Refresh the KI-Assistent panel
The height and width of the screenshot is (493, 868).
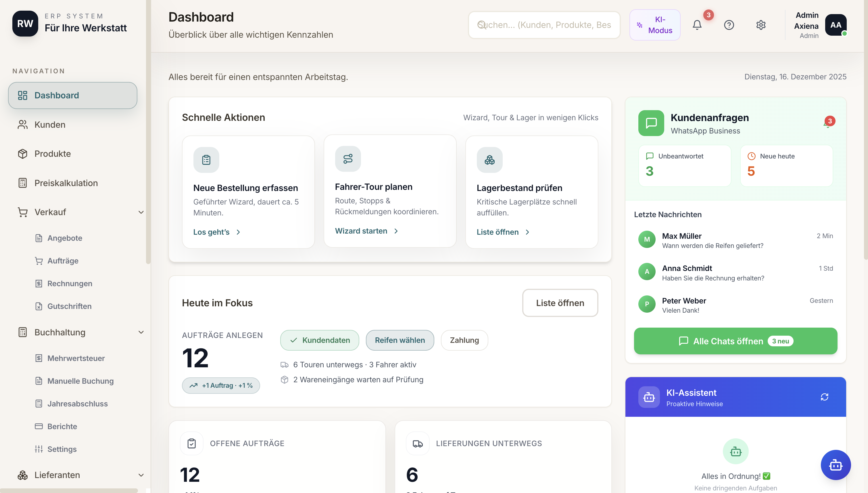pos(824,397)
